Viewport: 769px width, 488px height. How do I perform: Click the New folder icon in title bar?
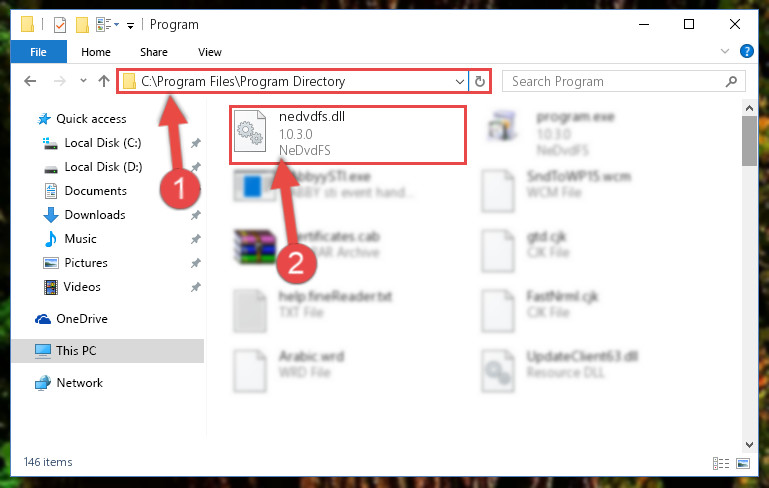pos(82,25)
